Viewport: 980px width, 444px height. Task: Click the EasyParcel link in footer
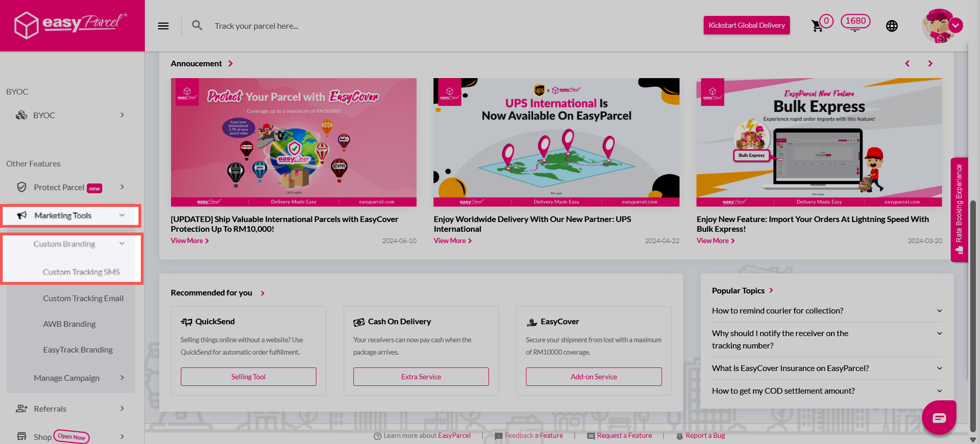454,436
